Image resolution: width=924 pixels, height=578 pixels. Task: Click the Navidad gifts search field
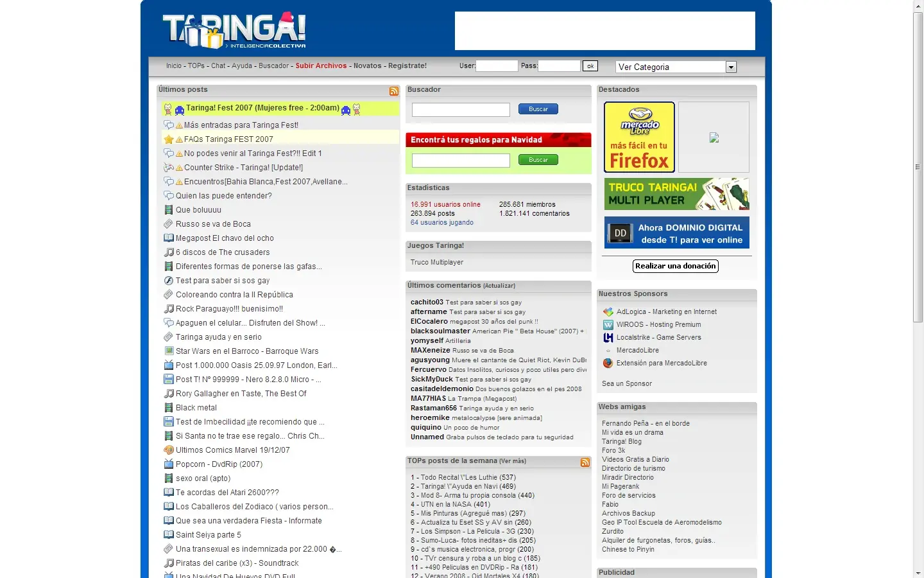click(x=461, y=161)
